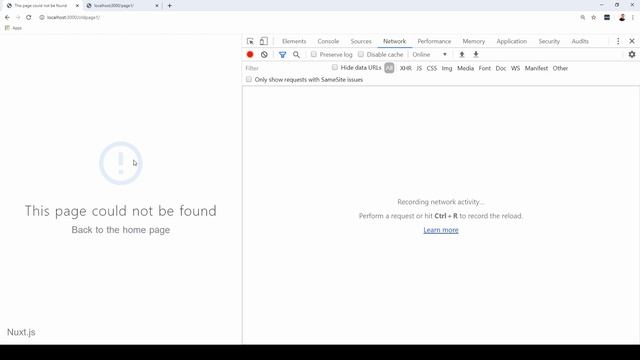This screenshot has width=640, height=360.
Task: Click the site info icon in the address bar
Action: [42, 18]
